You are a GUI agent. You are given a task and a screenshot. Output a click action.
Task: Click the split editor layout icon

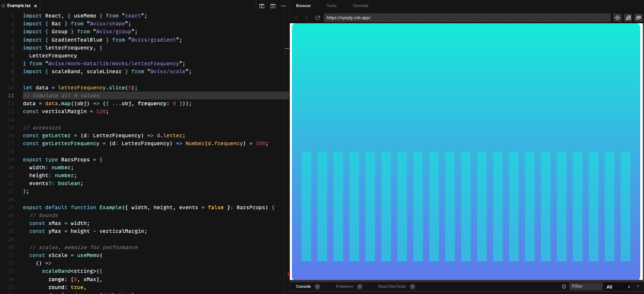262,6
